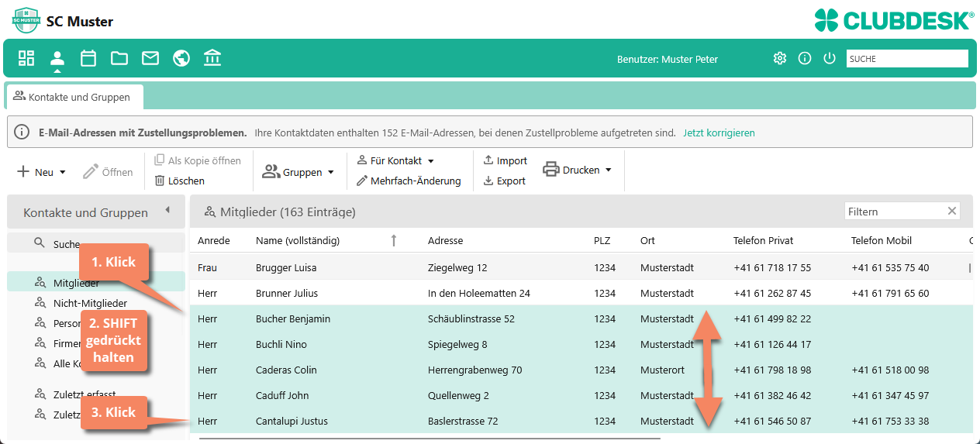
Task: Open the calendar module icon
Action: (88, 58)
